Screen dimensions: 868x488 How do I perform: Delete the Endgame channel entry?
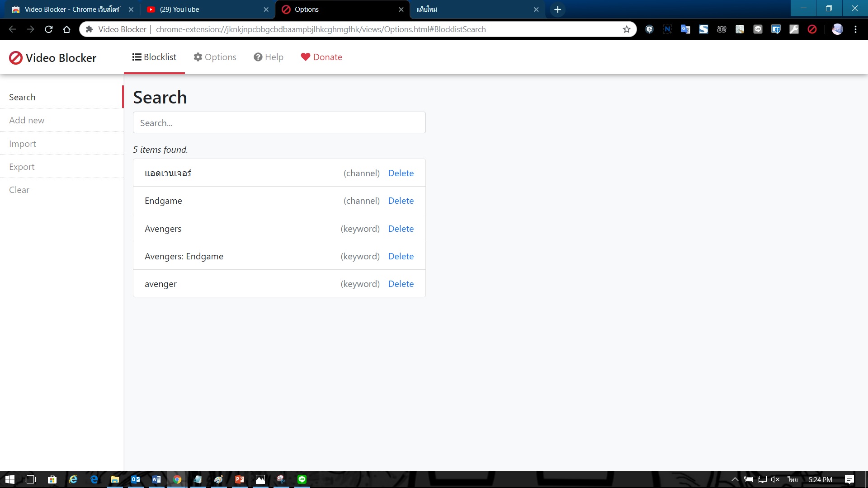click(x=401, y=201)
